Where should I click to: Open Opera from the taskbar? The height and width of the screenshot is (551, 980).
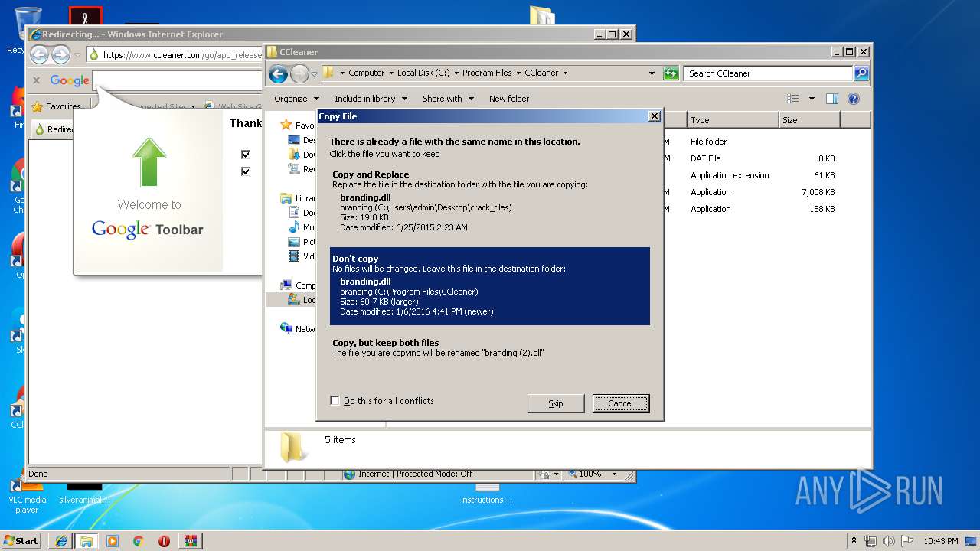tap(164, 541)
